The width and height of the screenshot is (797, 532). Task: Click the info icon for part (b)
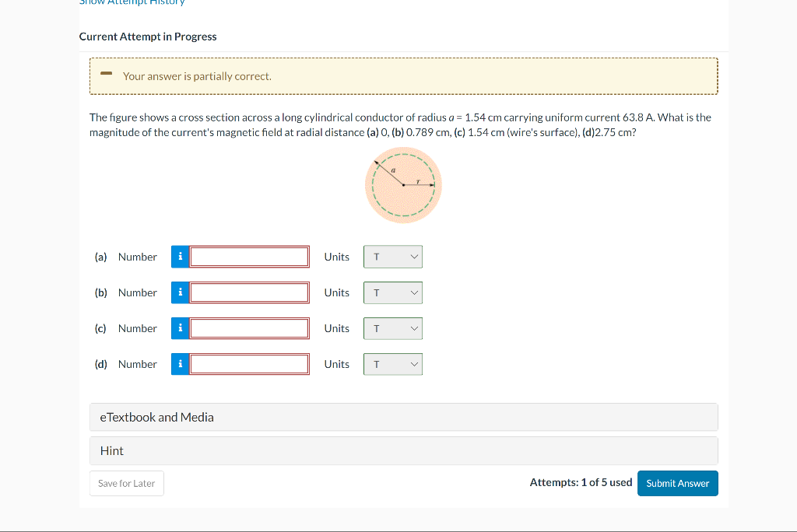pyautogui.click(x=180, y=292)
